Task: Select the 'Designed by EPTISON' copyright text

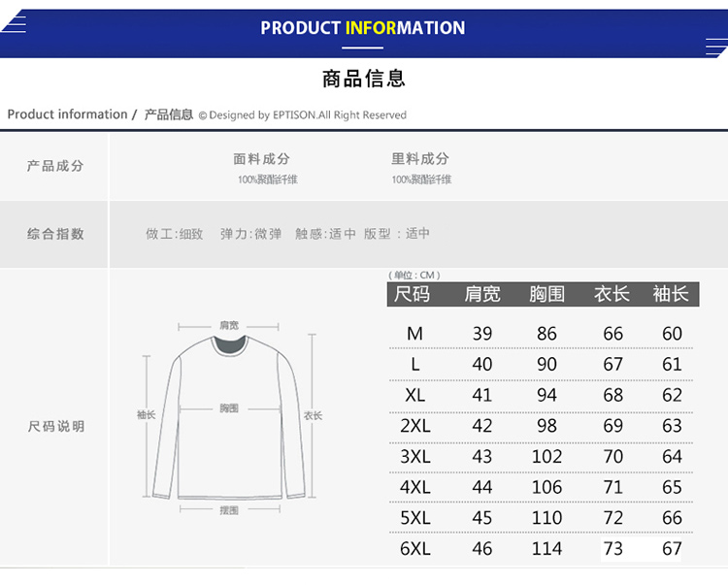Action: click(303, 115)
